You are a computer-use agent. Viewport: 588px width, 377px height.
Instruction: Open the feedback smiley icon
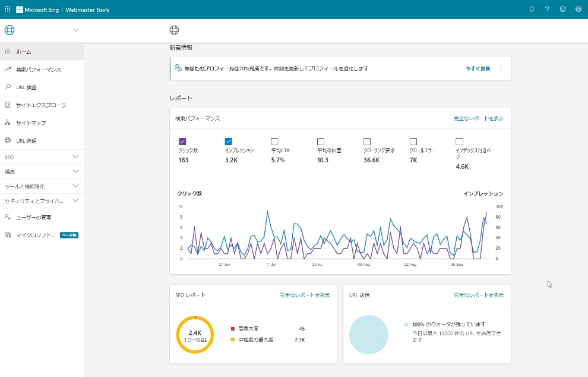tap(563, 9)
